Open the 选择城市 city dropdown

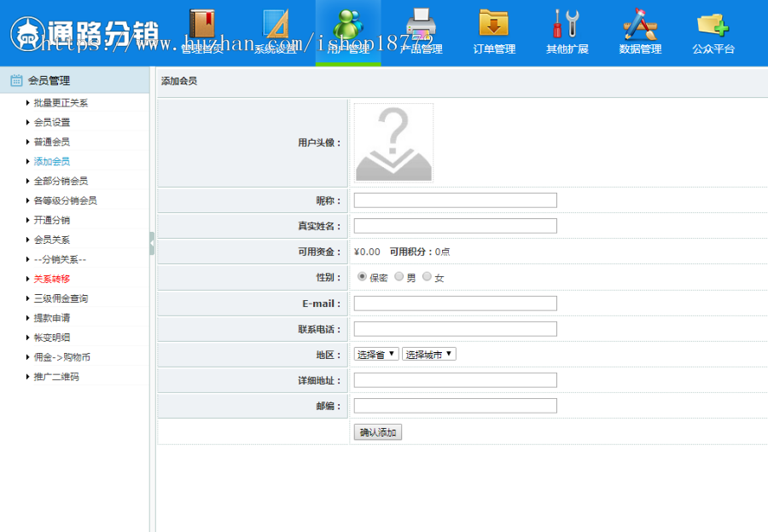(x=428, y=354)
